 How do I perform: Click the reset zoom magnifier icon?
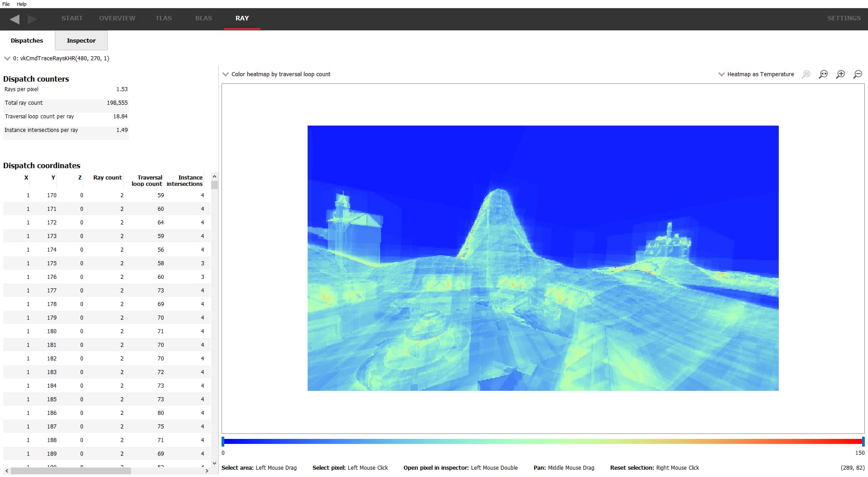point(823,74)
